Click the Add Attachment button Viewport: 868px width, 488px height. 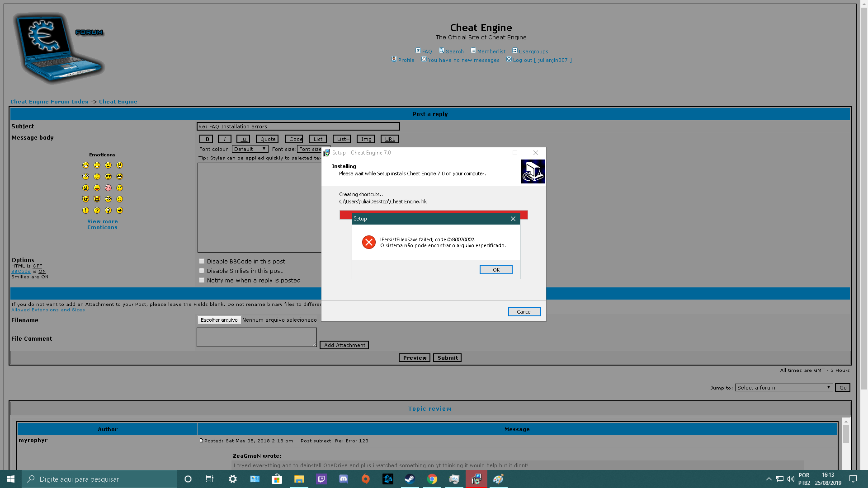pyautogui.click(x=344, y=344)
